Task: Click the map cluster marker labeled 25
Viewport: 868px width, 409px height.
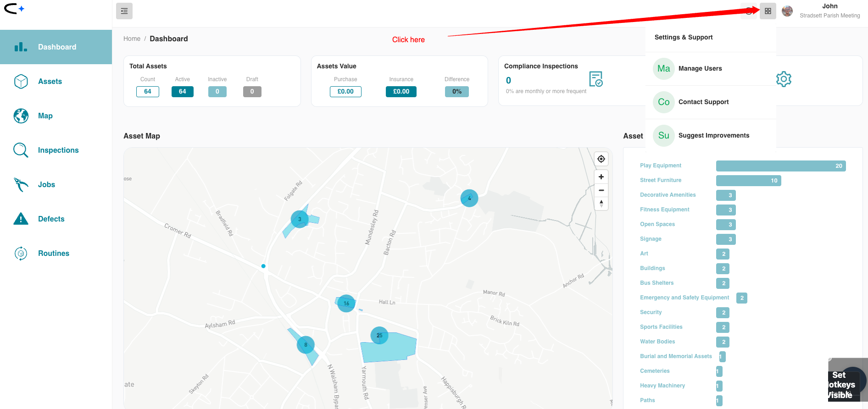Action: click(x=379, y=336)
